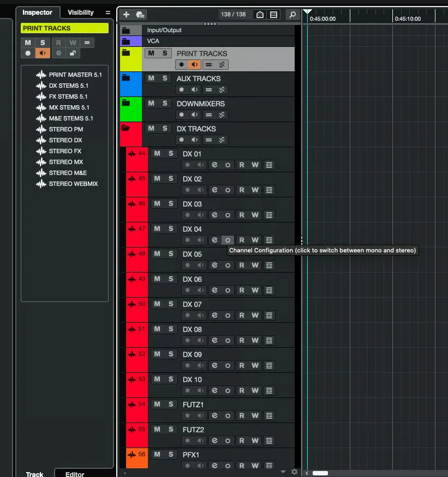Click automation icon on DOWNMIXERS folder
Image resolution: width=448 pixels, height=477 pixels.
point(222,114)
